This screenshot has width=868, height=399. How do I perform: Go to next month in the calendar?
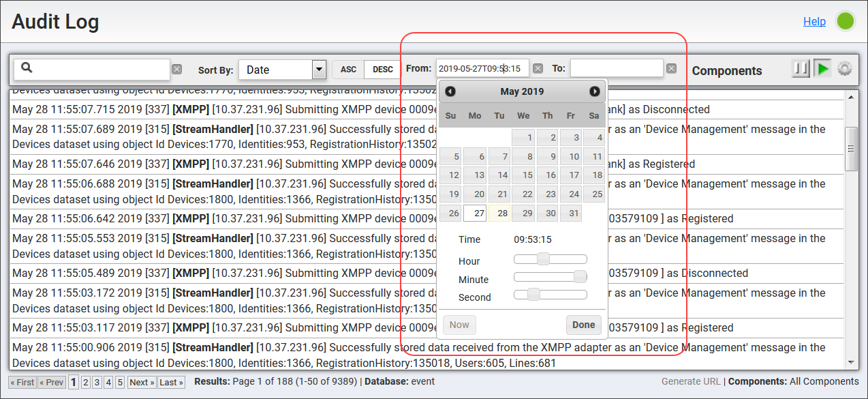coord(594,91)
